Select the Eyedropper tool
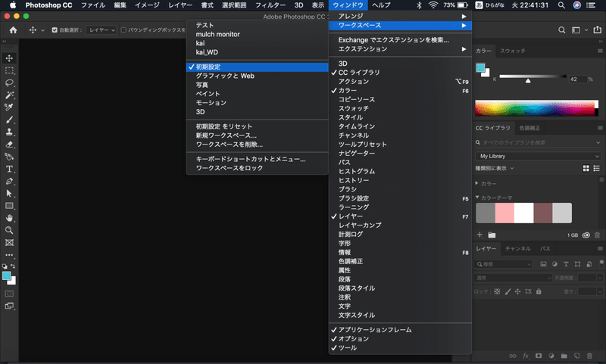The width and height of the screenshot is (606, 364). click(x=9, y=107)
